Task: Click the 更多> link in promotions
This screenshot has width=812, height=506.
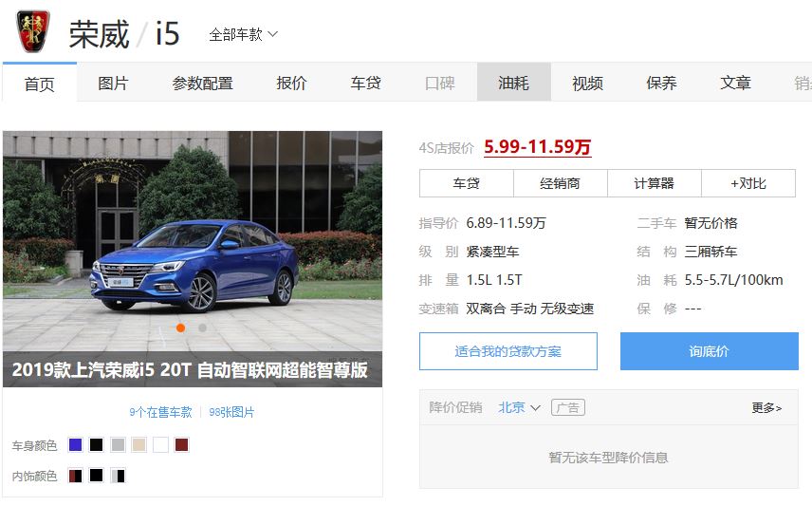Action: coord(766,407)
